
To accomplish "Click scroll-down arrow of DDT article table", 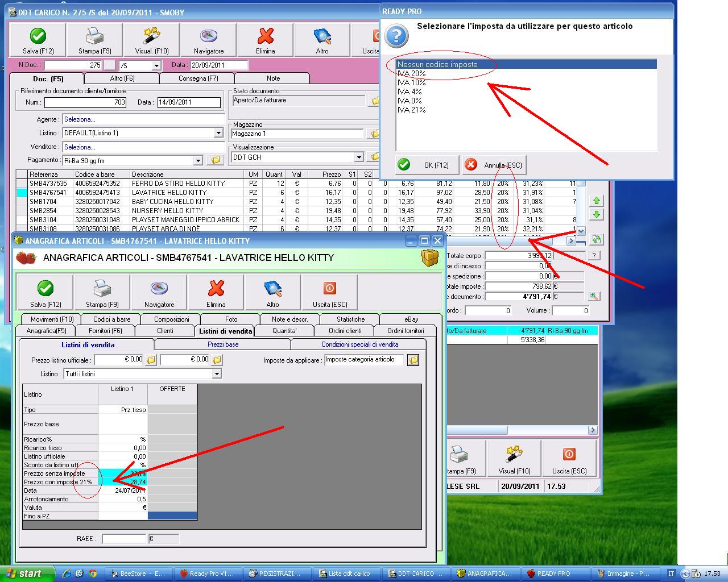I will tap(581, 231).
